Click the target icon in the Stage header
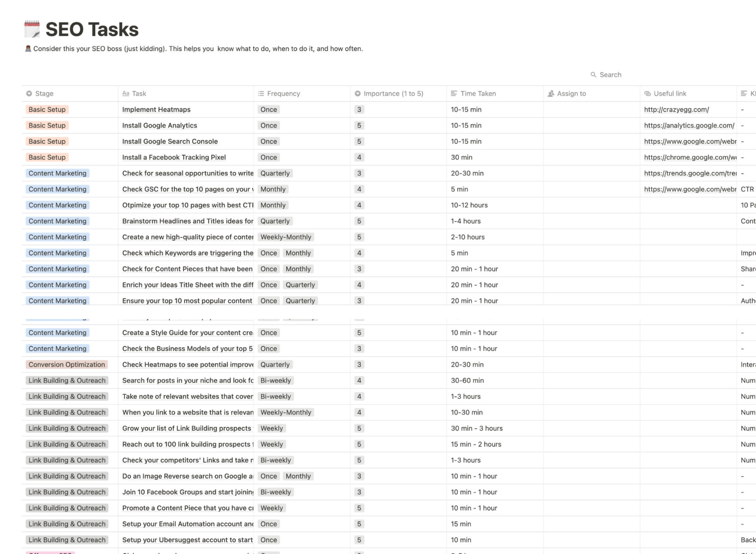The height and width of the screenshot is (554, 756). [29, 93]
